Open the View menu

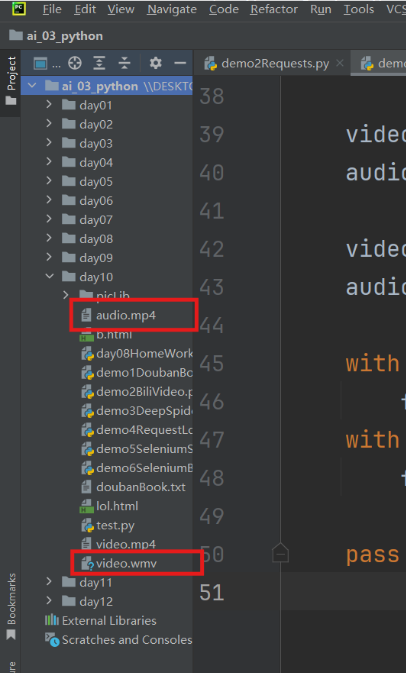pos(121,9)
